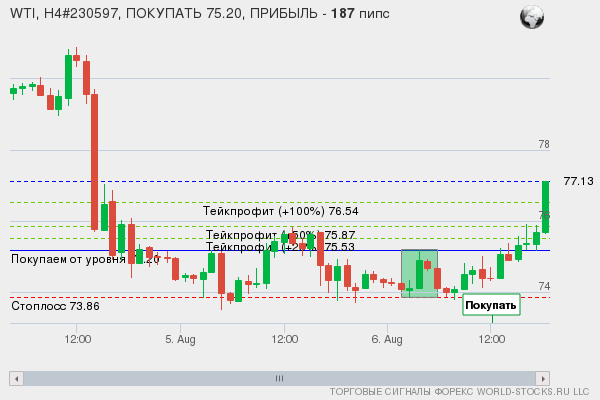Click the chart title "WTI, H4#230597"

[x=64, y=13]
